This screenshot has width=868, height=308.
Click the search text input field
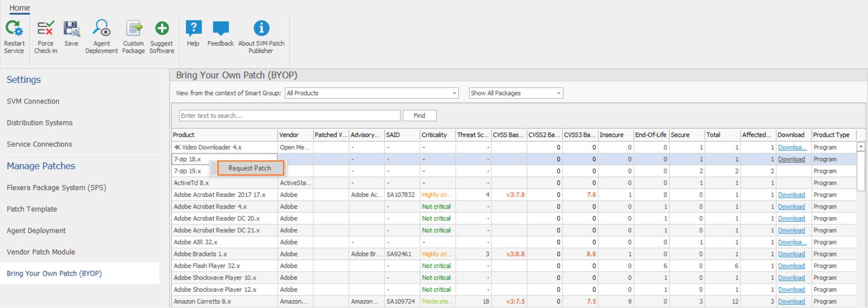(289, 116)
